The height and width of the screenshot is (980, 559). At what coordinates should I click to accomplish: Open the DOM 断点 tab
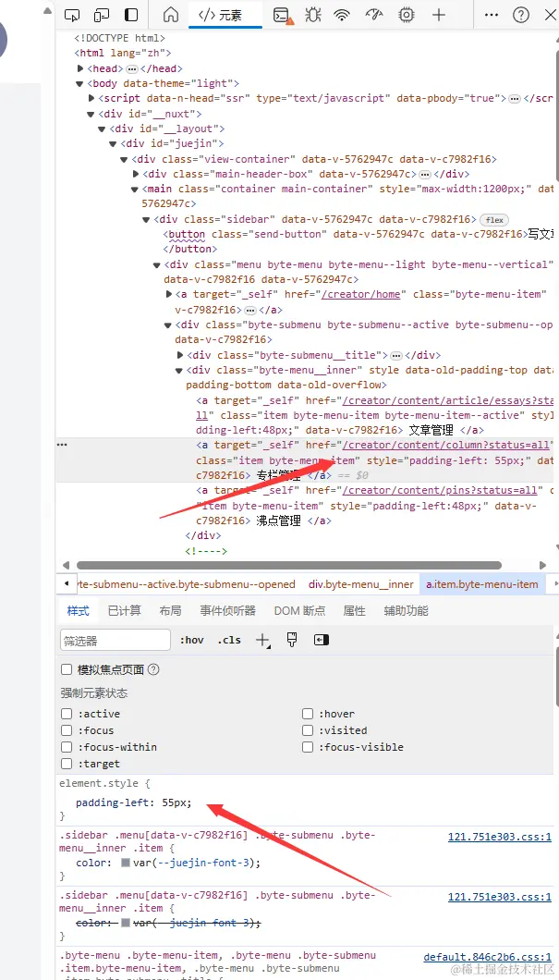point(299,611)
